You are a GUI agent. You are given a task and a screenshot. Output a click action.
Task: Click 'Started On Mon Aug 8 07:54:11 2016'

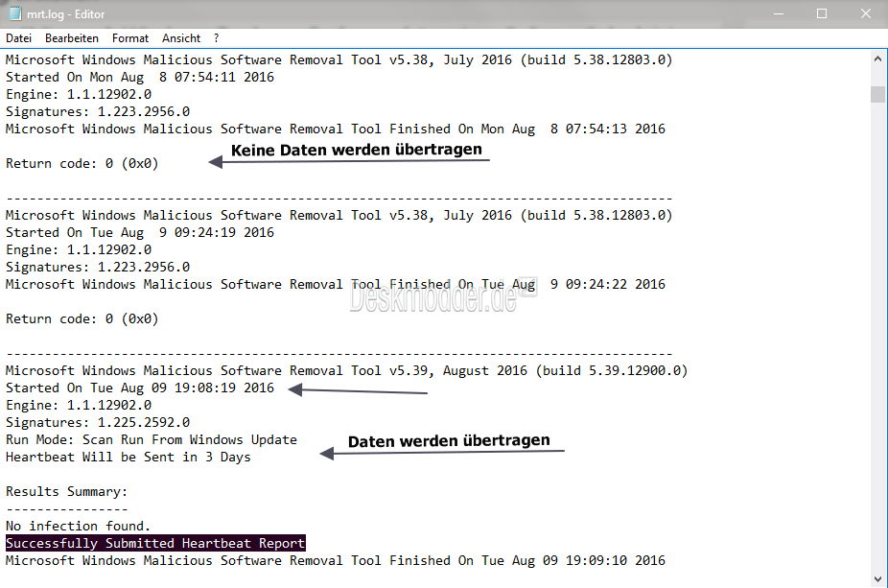140,77
